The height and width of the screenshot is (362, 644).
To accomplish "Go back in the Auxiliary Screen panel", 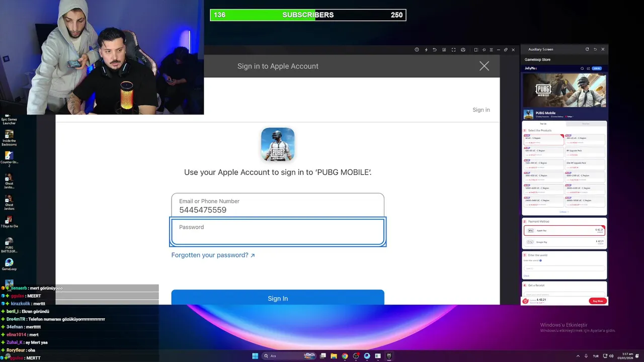I will pyautogui.click(x=595, y=49).
